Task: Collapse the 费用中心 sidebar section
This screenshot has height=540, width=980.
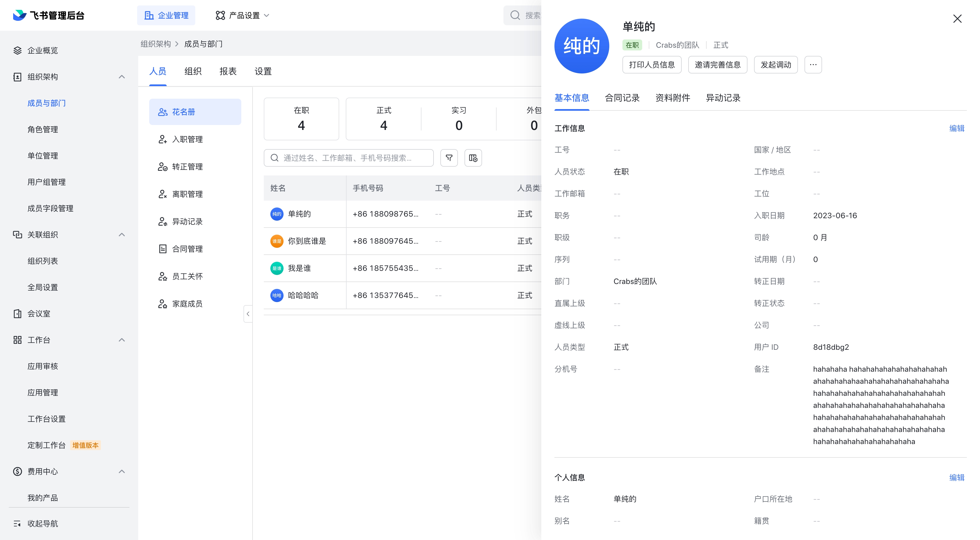Action: point(122,471)
